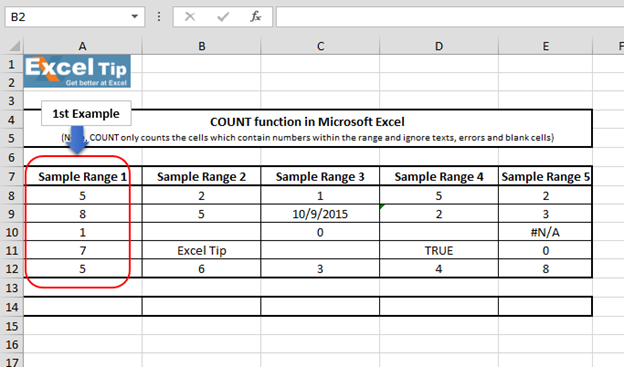Select the 'Excel Tip' text cell
This screenshot has height=367, width=624.
[201, 250]
